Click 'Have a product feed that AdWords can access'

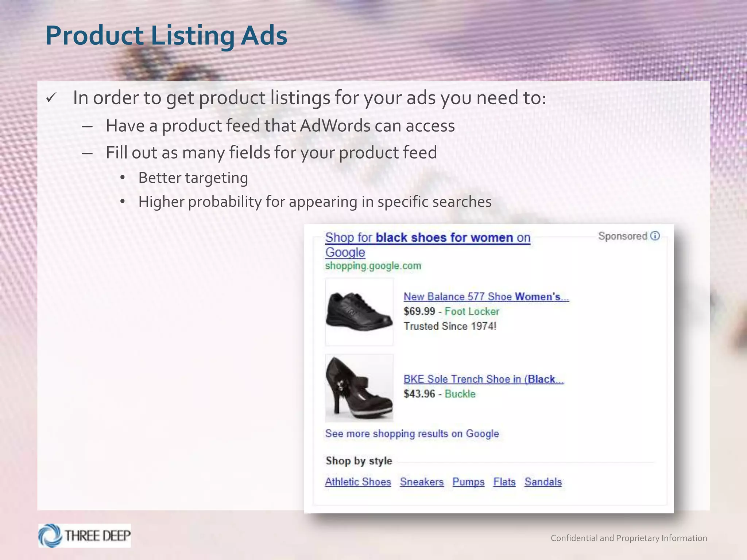[280, 126]
